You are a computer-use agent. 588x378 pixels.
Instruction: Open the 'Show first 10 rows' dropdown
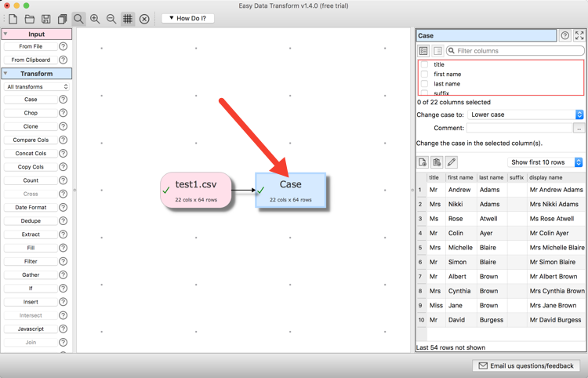tap(546, 162)
